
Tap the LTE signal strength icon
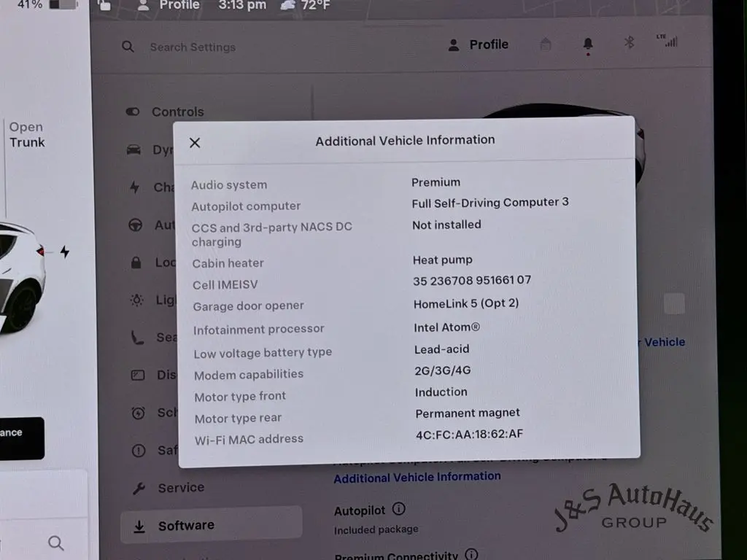click(x=667, y=41)
